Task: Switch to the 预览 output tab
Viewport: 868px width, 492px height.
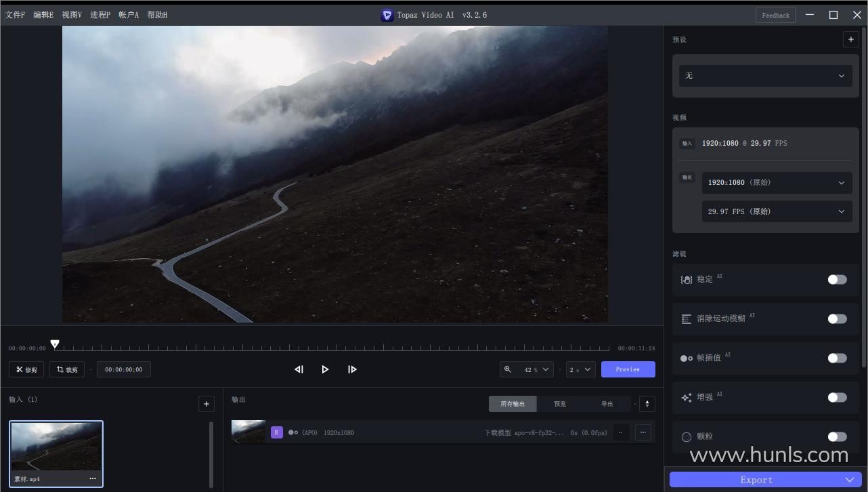Action: (x=560, y=404)
